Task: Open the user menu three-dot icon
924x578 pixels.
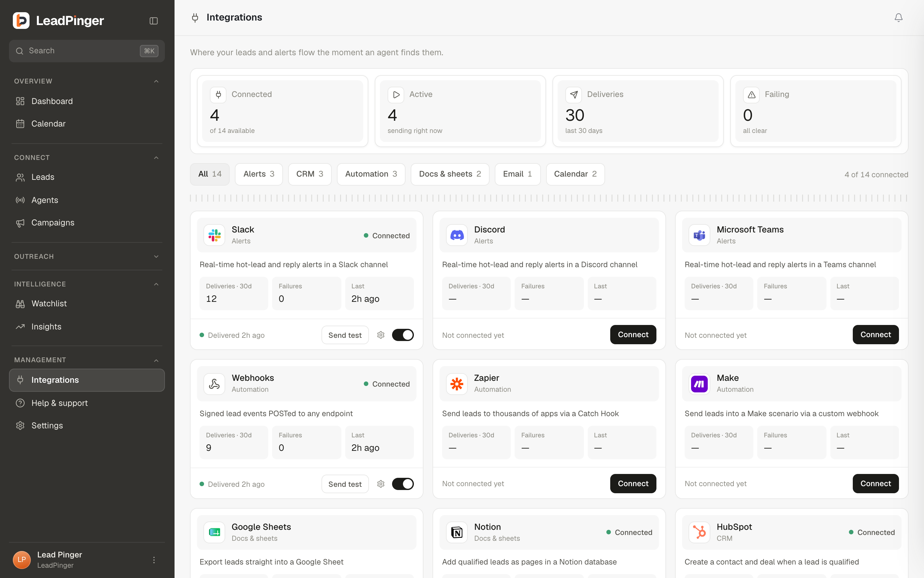Action: (154, 560)
